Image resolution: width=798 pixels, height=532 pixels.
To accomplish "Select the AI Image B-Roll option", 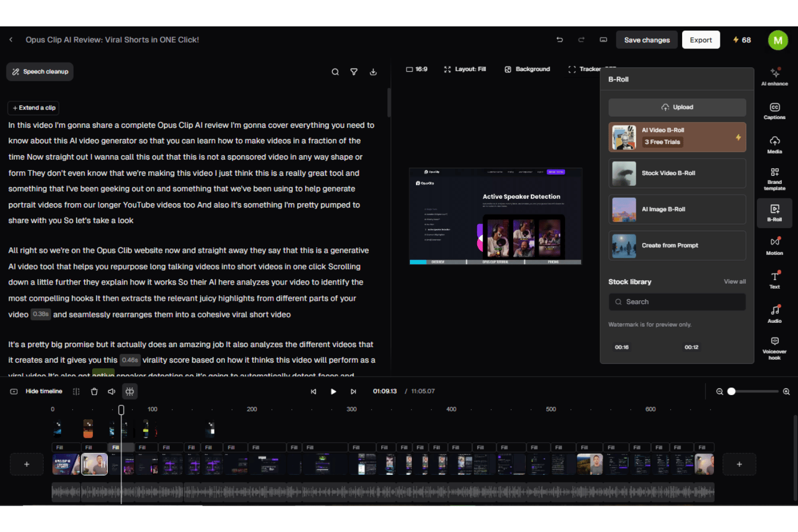I will (x=677, y=209).
